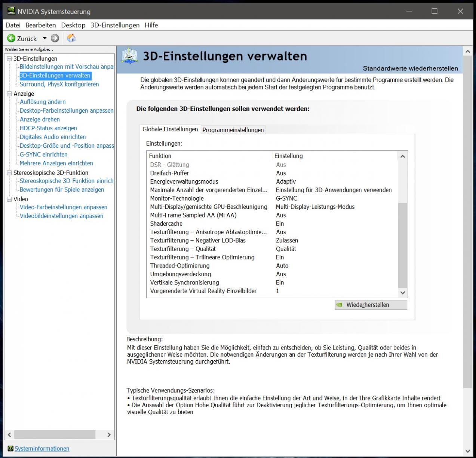The width and height of the screenshot is (476, 458).
Task: Open Digitales Audio einrichten
Action: pos(53,137)
